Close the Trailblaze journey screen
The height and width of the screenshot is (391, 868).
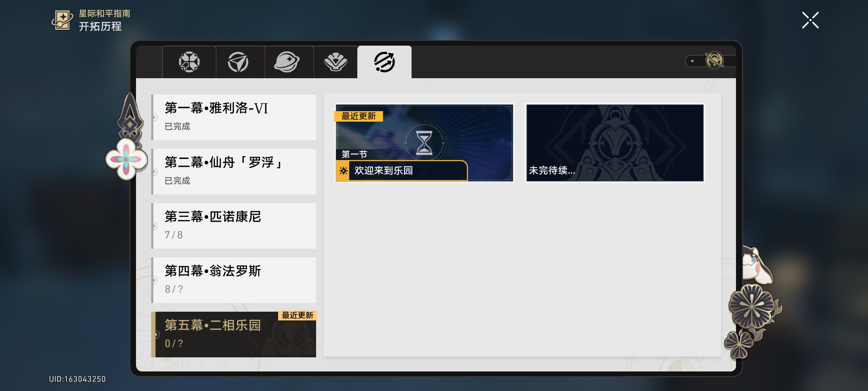[x=810, y=20]
